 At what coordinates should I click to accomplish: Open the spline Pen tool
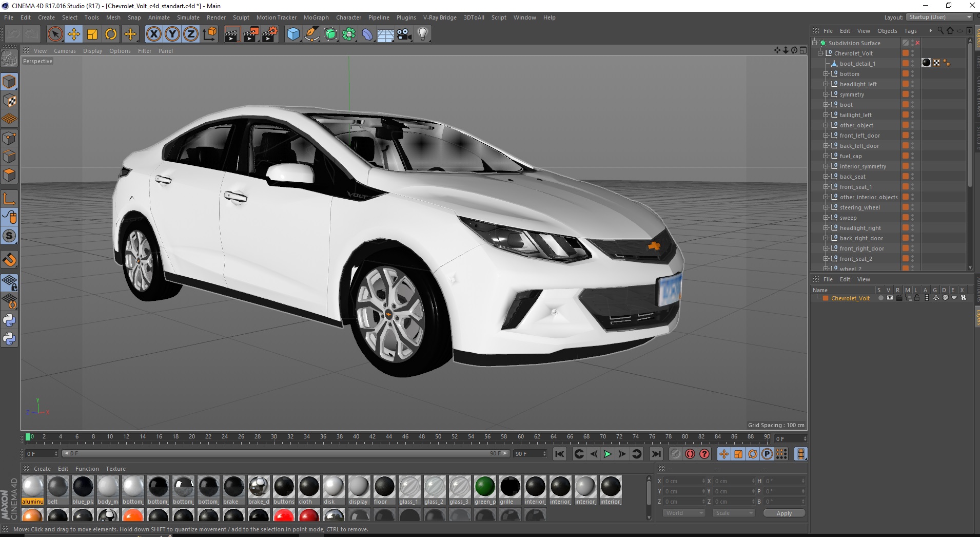(312, 34)
